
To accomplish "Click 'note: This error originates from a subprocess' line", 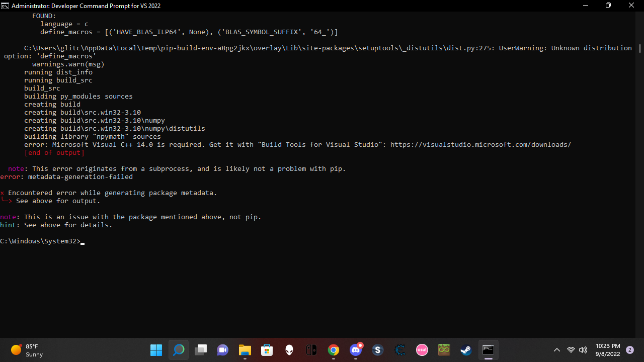I will pos(177,169).
